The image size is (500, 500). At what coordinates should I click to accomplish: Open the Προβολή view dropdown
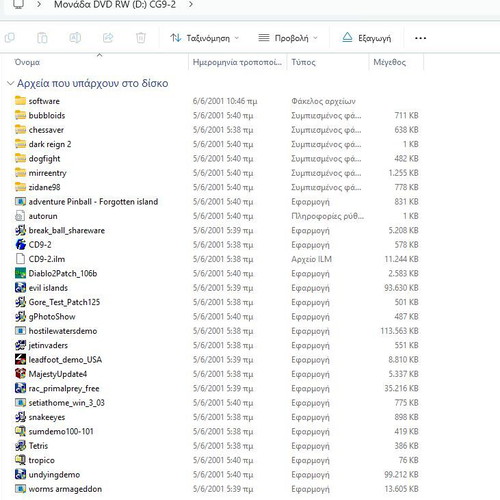(x=288, y=38)
